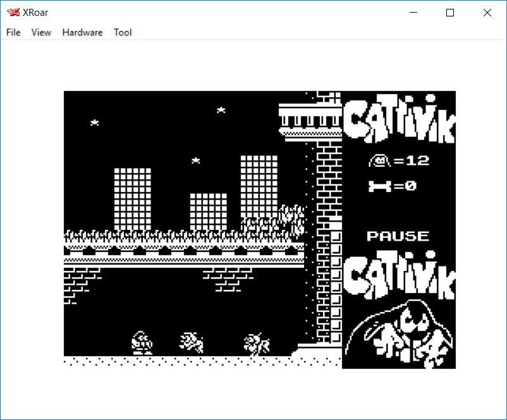Screen dimensions: 507x420
Task: Click the bone counter icon
Action: [380, 186]
